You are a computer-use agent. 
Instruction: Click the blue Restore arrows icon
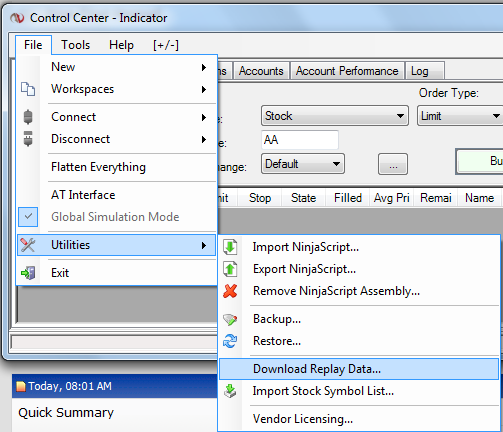click(230, 341)
